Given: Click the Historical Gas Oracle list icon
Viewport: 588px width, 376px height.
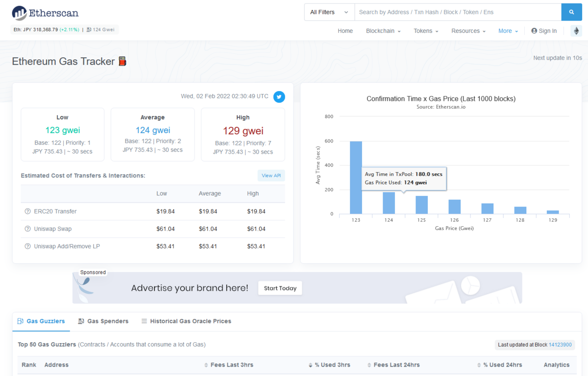Looking at the screenshot, I should point(144,321).
